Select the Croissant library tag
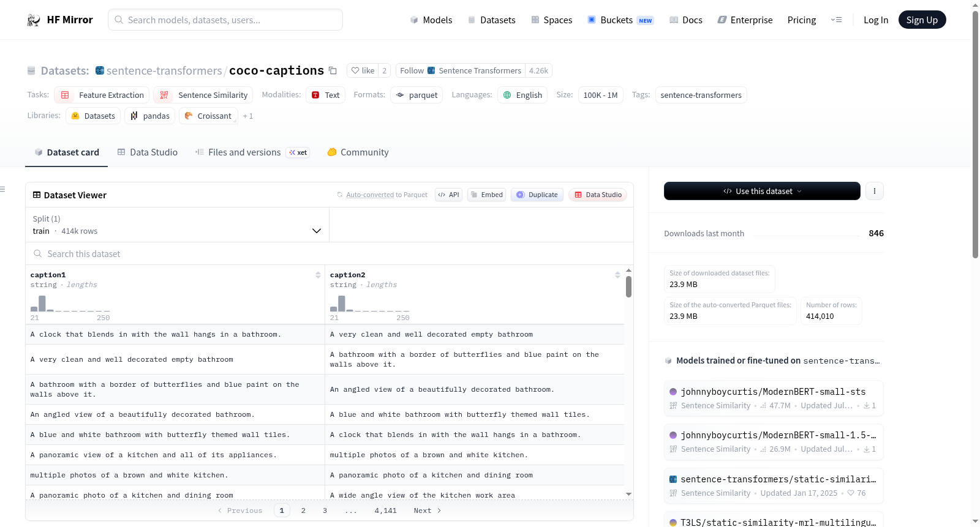This screenshot has height=527, width=980. [x=208, y=116]
